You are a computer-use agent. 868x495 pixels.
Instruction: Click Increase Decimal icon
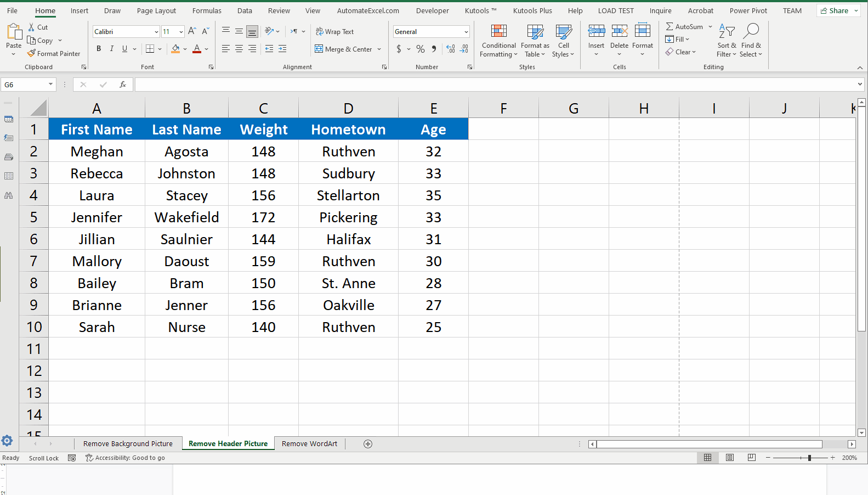point(451,49)
